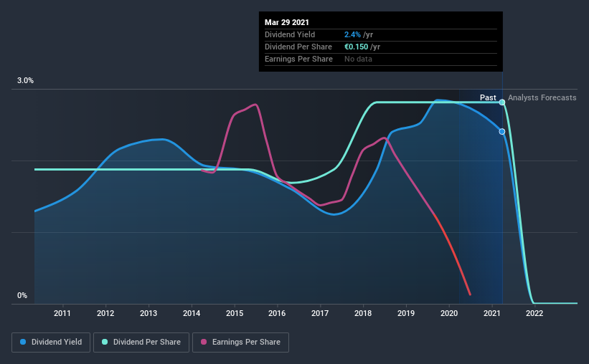The image size is (589, 364).
Task: Click Earnings Per Share row label in tooltip
Action: (x=298, y=59)
